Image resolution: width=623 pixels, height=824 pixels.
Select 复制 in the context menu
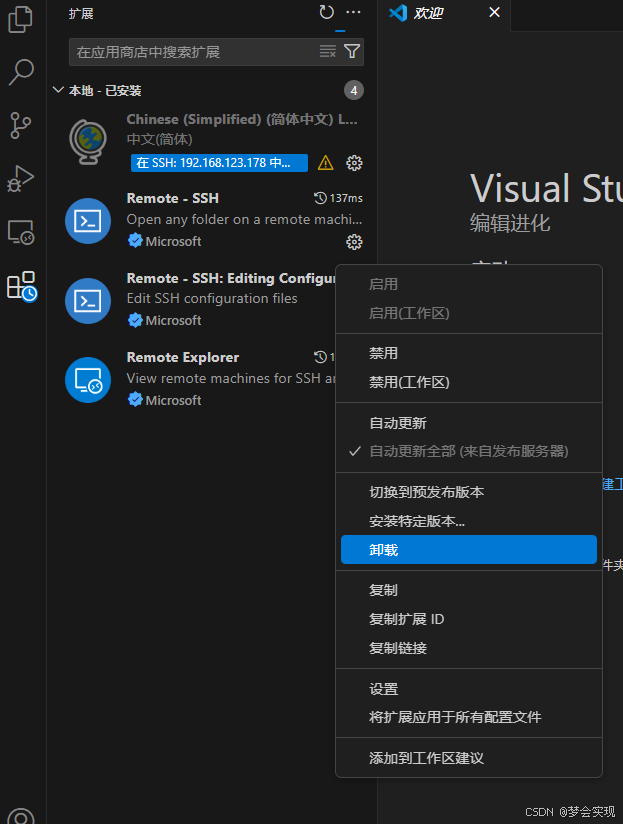point(469,590)
